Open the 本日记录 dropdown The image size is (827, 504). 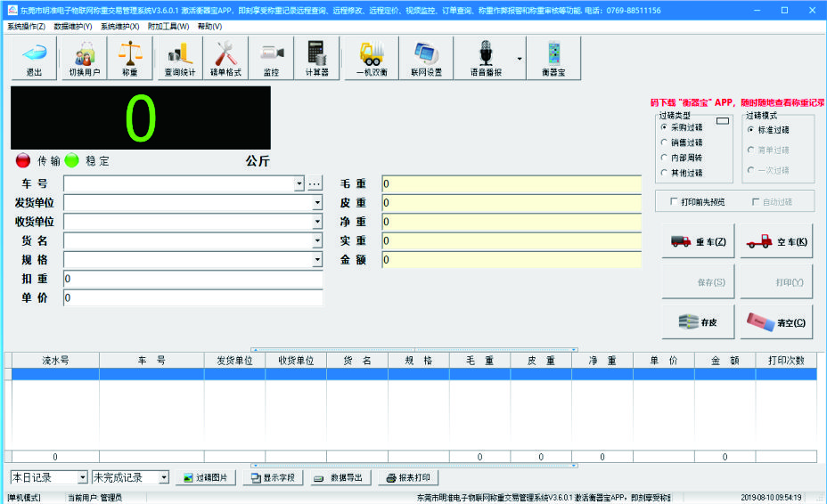[83, 477]
